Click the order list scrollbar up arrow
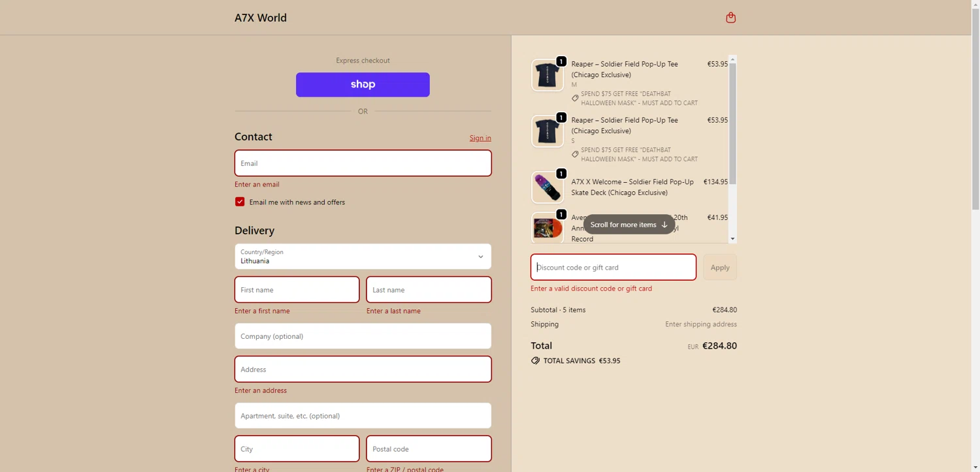980x472 pixels. coord(732,59)
